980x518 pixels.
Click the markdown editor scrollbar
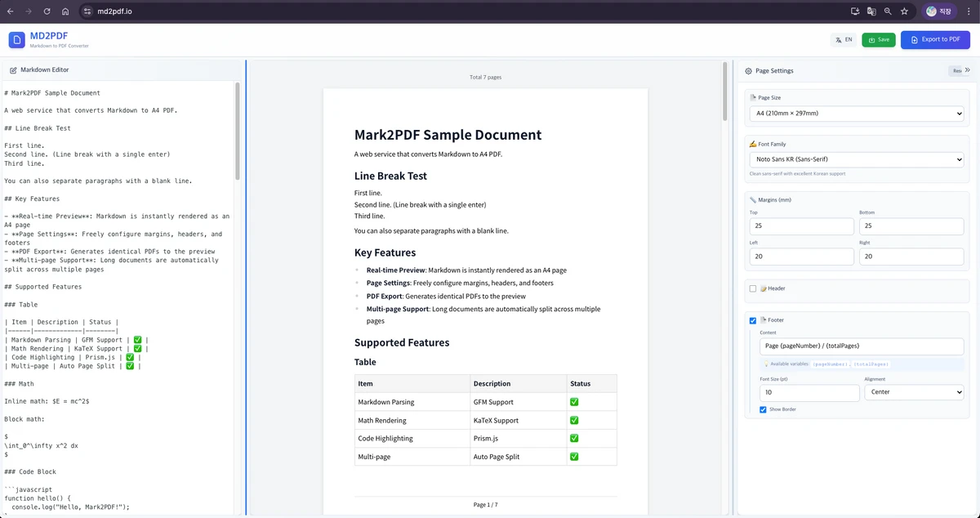(238, 131)
